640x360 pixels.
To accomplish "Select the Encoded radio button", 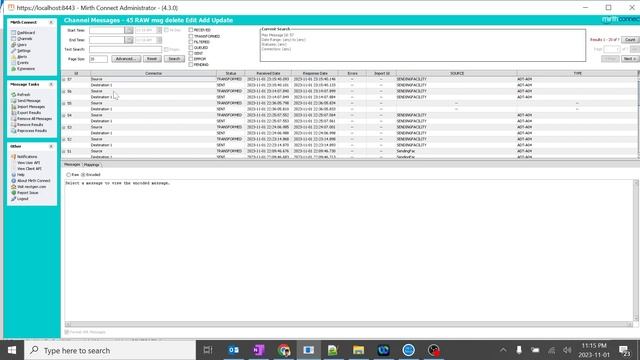I will pos(83,175).
